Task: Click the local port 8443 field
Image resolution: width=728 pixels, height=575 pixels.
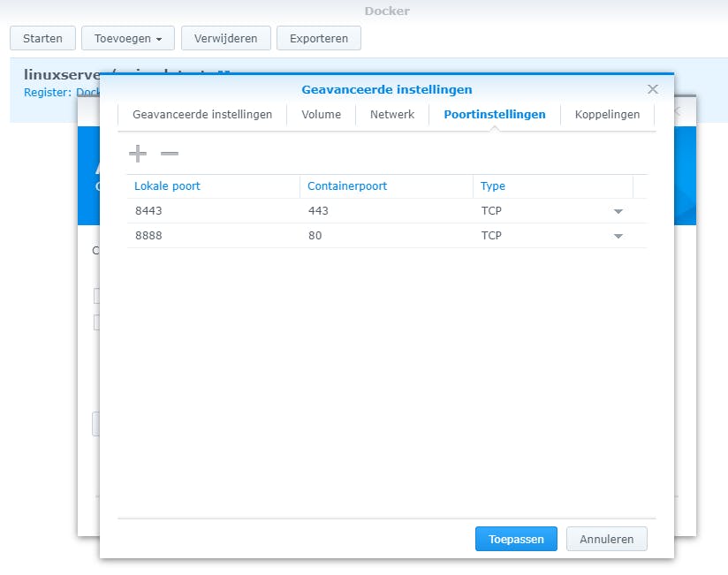Action: (212, 211)
